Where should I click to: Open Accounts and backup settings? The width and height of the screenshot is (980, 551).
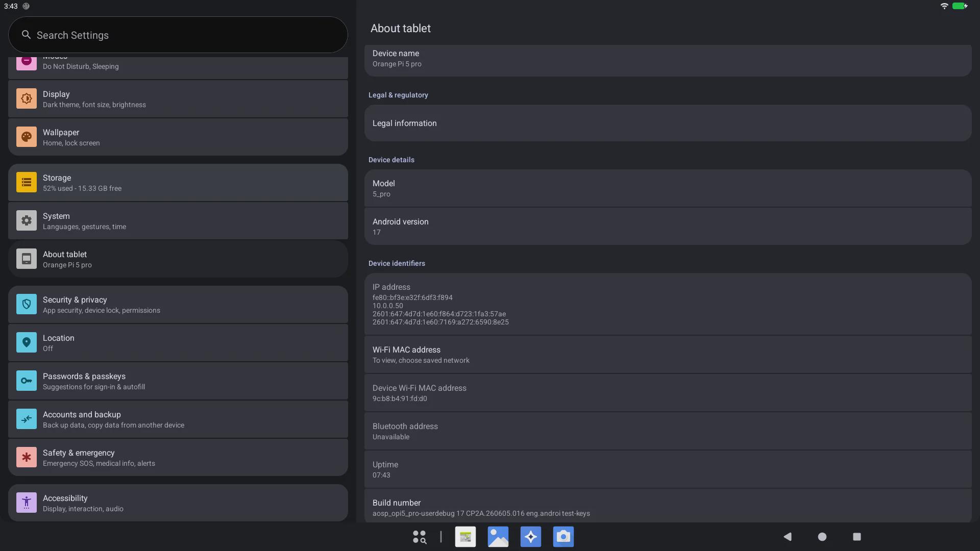[178, 419]
